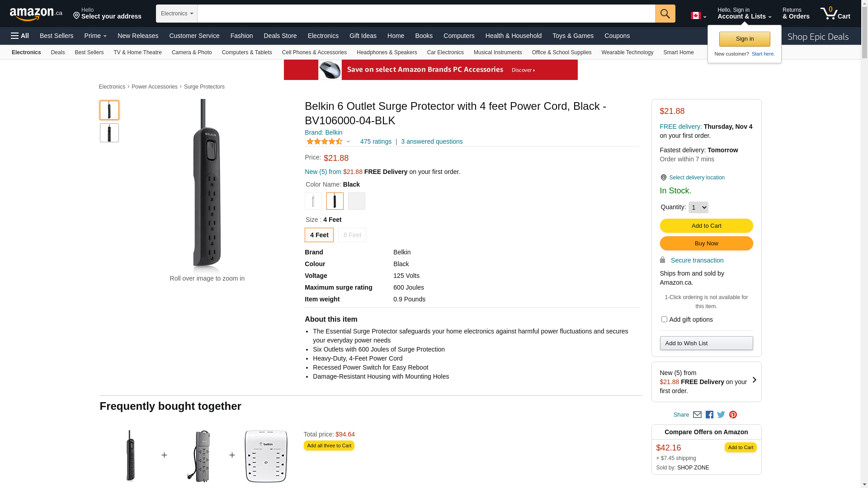Click the Amazon.ca logo
This screenshot has height=488, width=868.
[x=36, y=14]
